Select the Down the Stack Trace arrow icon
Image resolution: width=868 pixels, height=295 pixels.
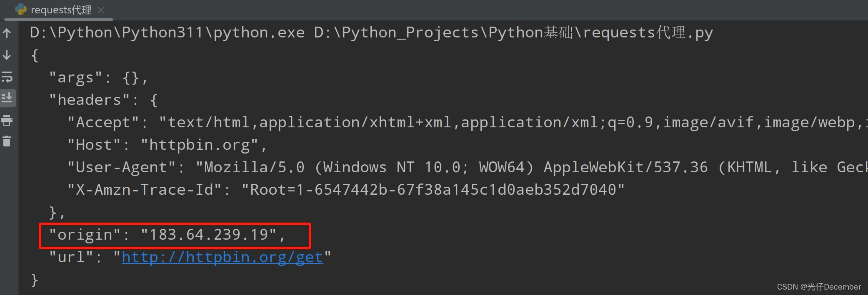click(x=8, y=55)
